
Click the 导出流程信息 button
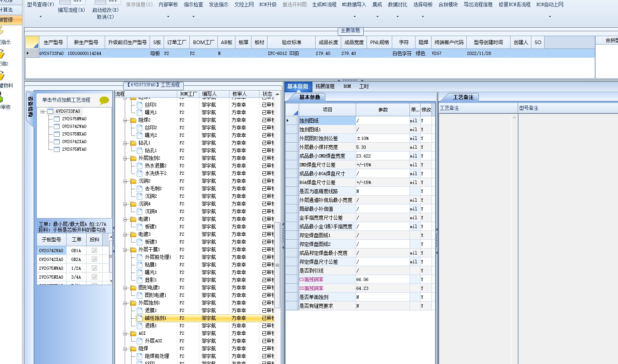(x=478, y=4)
